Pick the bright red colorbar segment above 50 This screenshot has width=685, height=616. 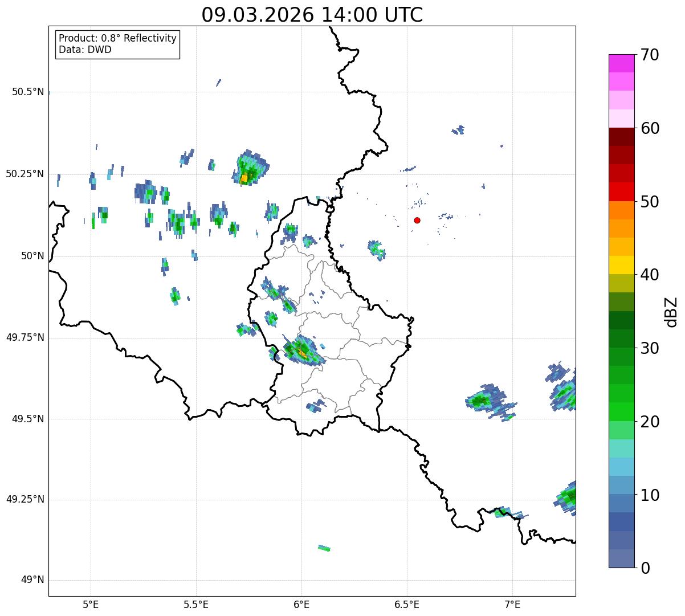coord(622,192)
